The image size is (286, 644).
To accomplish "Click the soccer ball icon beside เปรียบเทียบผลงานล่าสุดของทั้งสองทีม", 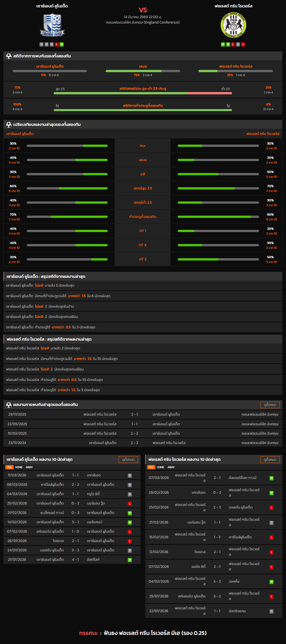I will click(9, 125).
